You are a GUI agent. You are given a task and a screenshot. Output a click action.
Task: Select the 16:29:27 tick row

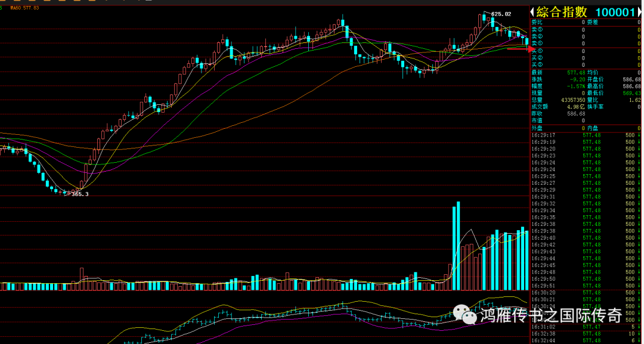pos(586,183)
